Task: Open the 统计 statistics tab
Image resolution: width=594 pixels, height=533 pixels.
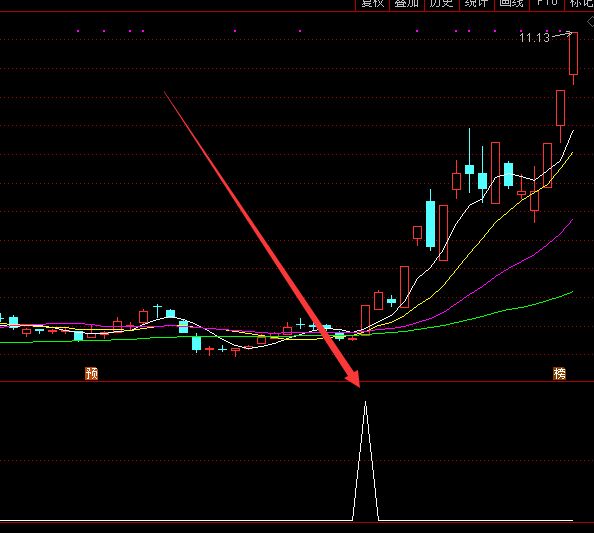Action: pyautogui.click(x=477, y=4)
